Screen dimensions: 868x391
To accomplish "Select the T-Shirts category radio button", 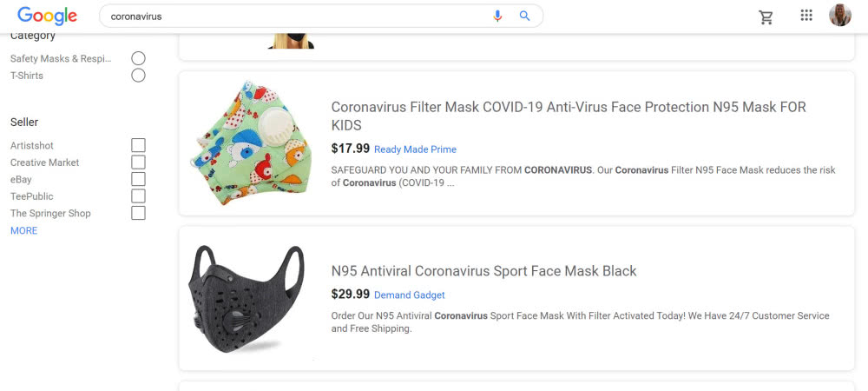I will coord(138,76).
